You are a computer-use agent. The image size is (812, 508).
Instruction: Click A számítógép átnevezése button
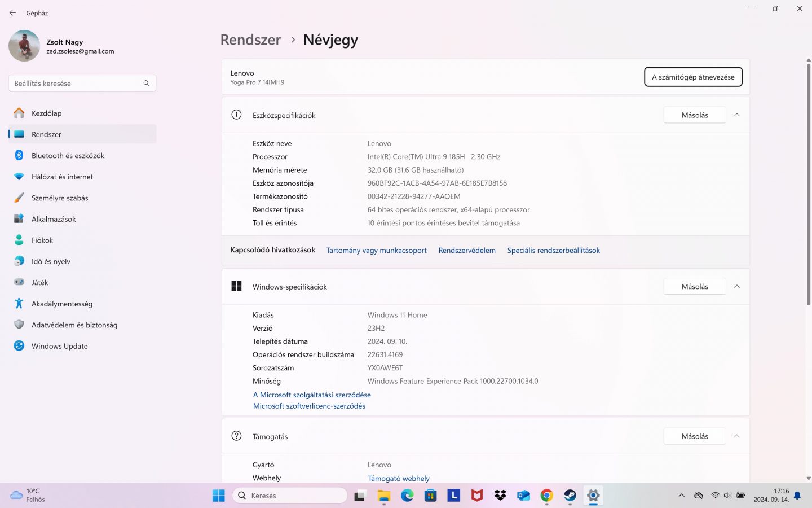pyautogui.click(x=693, y=77)
